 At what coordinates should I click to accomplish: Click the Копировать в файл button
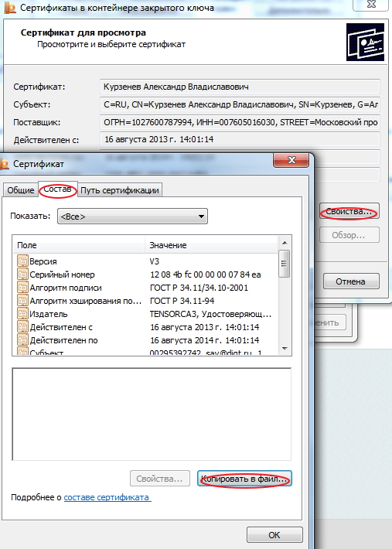click(x=244, y=479)
